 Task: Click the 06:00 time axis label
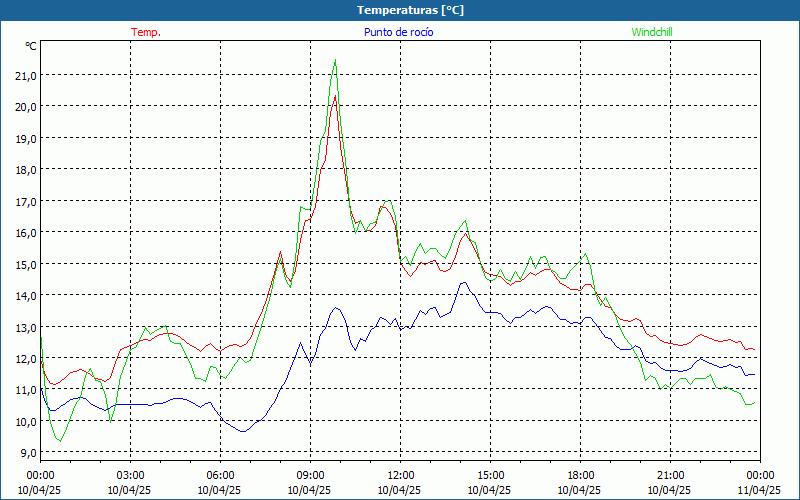point(220,475)
